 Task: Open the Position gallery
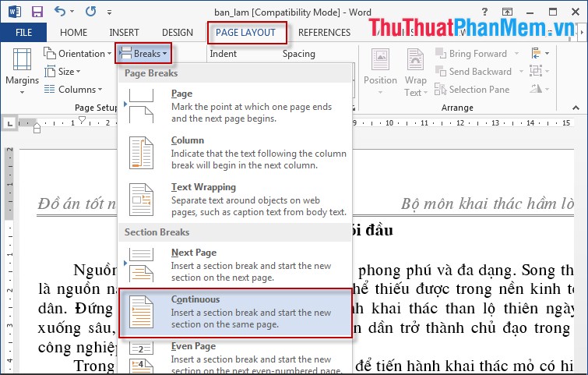click(x=380, y=71)
